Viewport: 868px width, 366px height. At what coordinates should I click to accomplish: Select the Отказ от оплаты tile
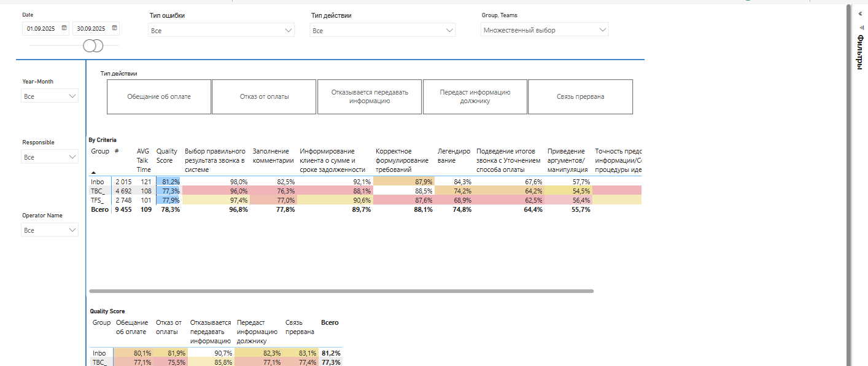click(264, 96)
